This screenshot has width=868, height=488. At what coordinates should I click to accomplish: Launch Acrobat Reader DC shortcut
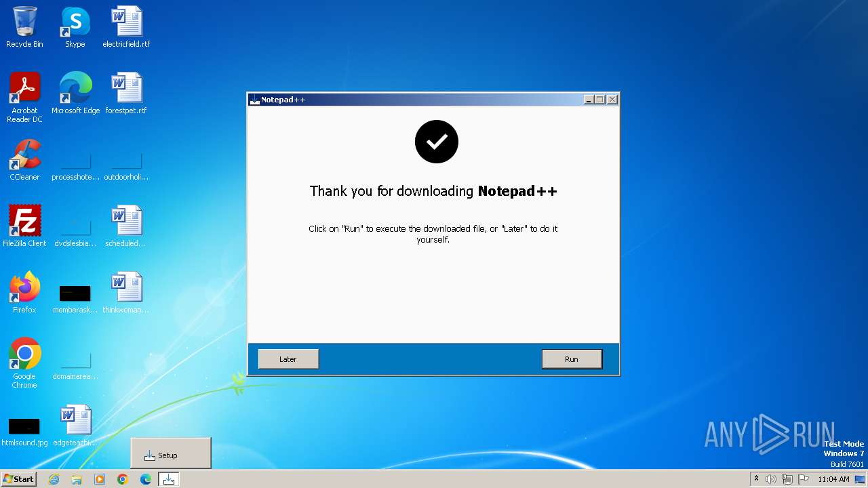24,98
